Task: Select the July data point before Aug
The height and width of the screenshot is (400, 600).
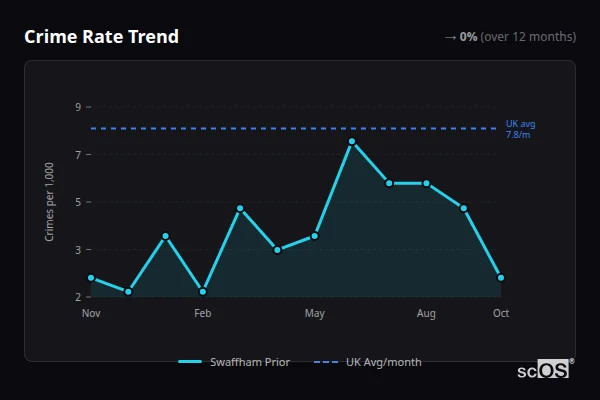Action: [x=389, y=183]
